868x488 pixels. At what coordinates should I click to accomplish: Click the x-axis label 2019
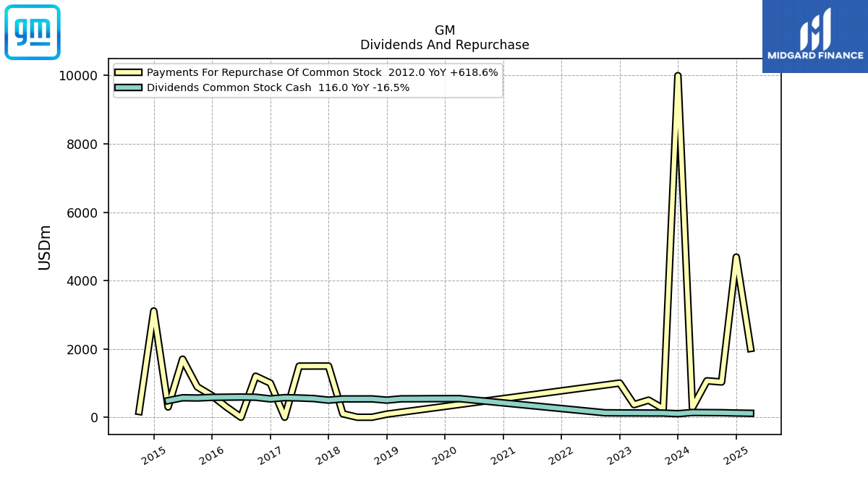(386, 455)
